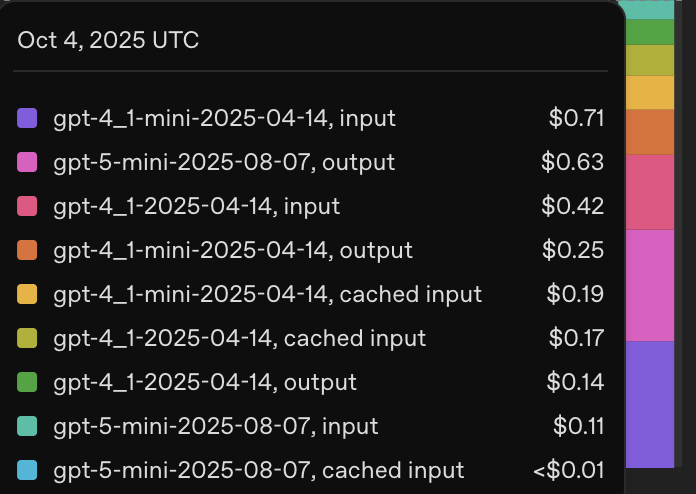Click the <$0.01 cost value
Screen dimensions: 696x494
pos(566,470)
